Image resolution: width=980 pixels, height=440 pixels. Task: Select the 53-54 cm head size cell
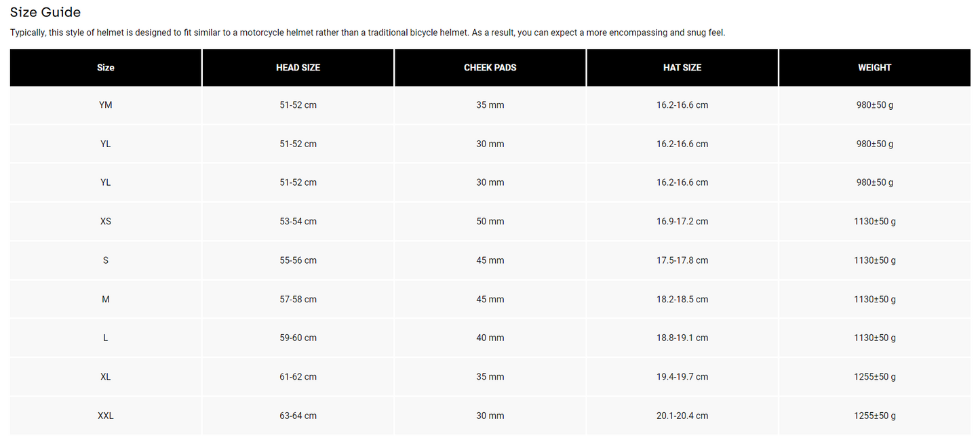[x=298, y=222]
